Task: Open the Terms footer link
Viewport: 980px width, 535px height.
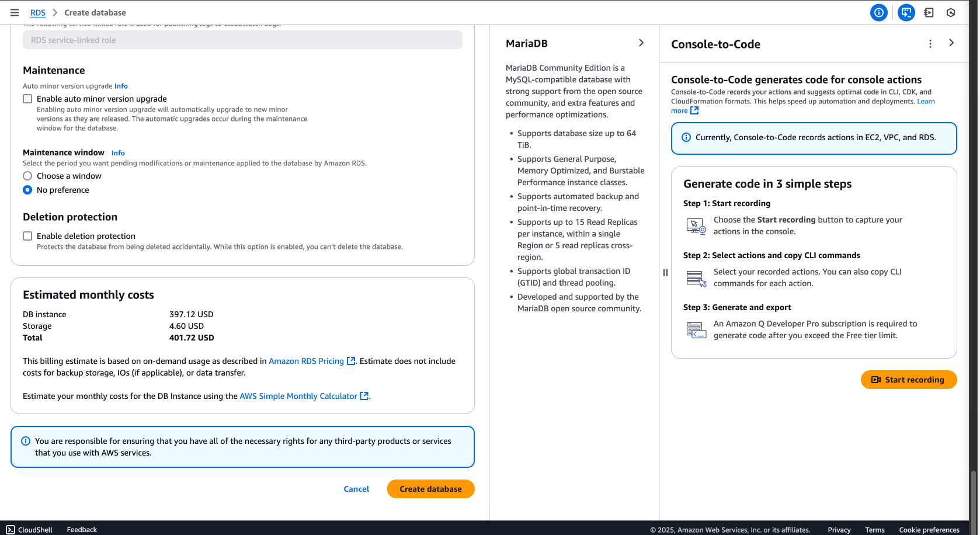Action: (875, 530)
